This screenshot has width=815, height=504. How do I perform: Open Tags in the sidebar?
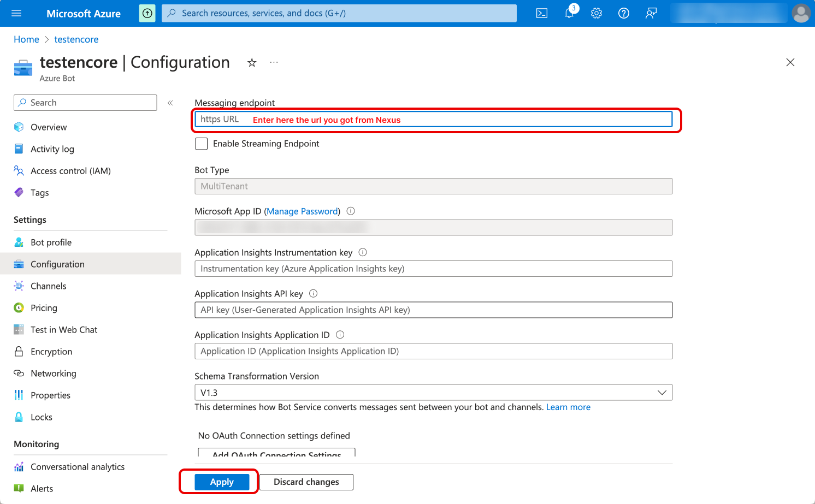40,193
